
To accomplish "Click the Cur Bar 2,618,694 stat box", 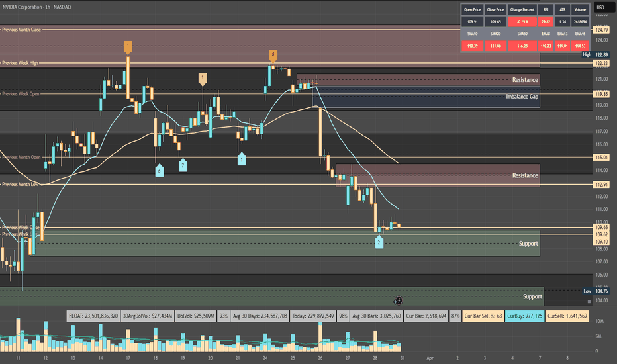I will pyautogui.click(x=426, y=316).
